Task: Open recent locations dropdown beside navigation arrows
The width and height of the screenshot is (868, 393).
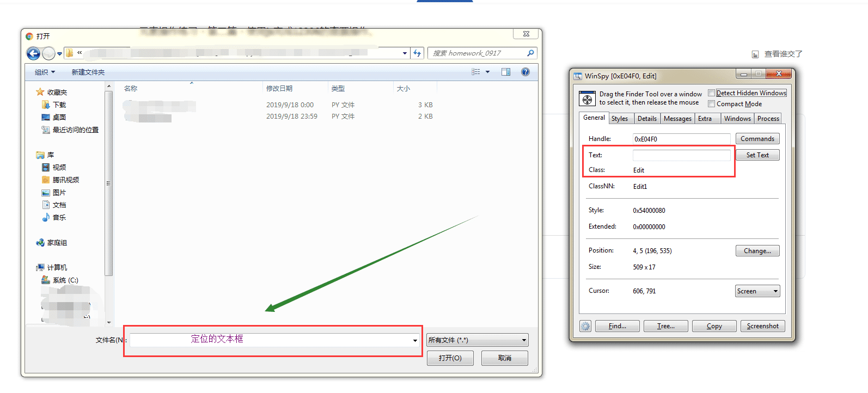Action: [59, 54]
